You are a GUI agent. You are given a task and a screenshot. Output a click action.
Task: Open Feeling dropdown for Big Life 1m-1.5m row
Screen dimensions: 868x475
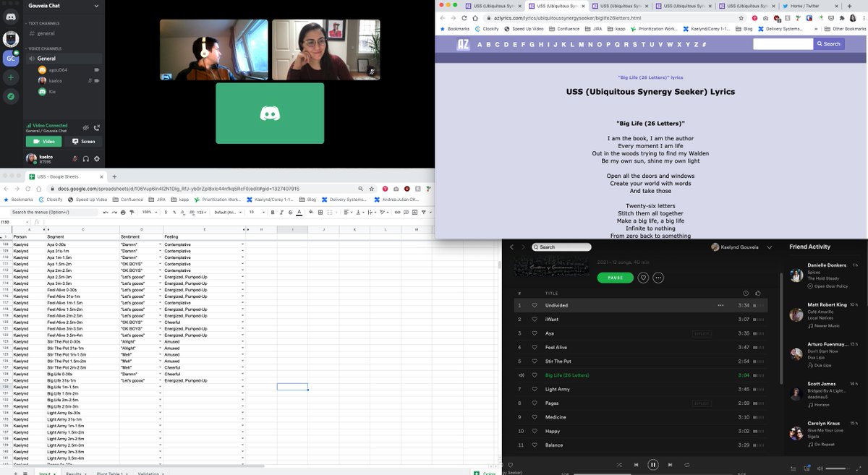[x=242, y=387]
